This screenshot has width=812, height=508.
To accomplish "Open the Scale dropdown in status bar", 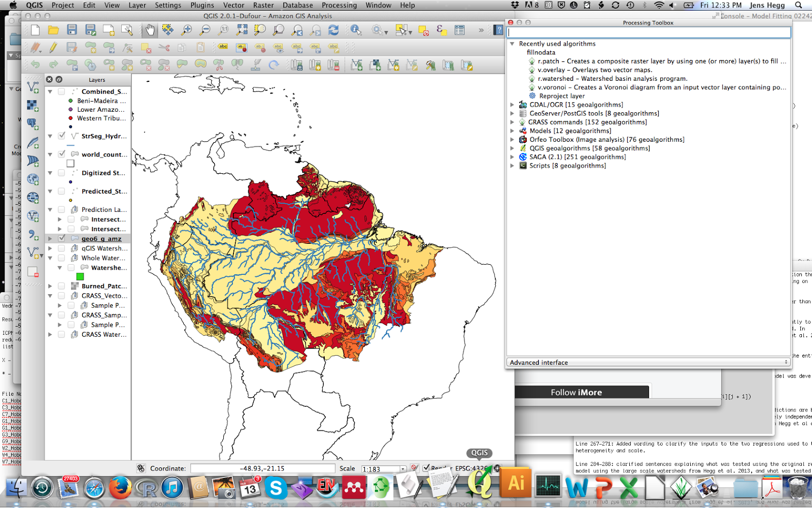I will click(403, 469).
